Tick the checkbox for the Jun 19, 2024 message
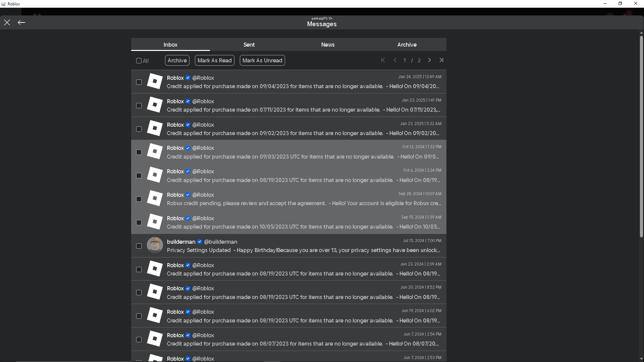This screenshot has width=644, height=362. pos(139,316)
